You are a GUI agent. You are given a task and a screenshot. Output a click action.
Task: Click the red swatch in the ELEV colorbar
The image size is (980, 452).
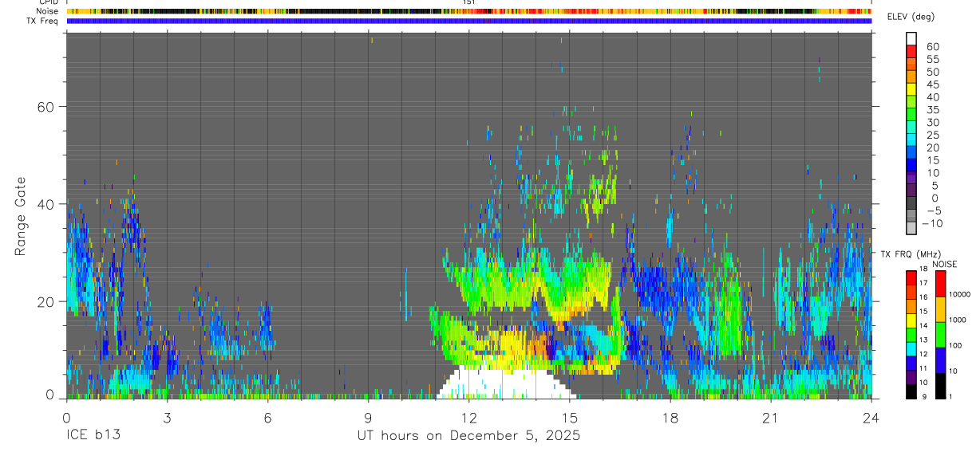click(911, 51)
